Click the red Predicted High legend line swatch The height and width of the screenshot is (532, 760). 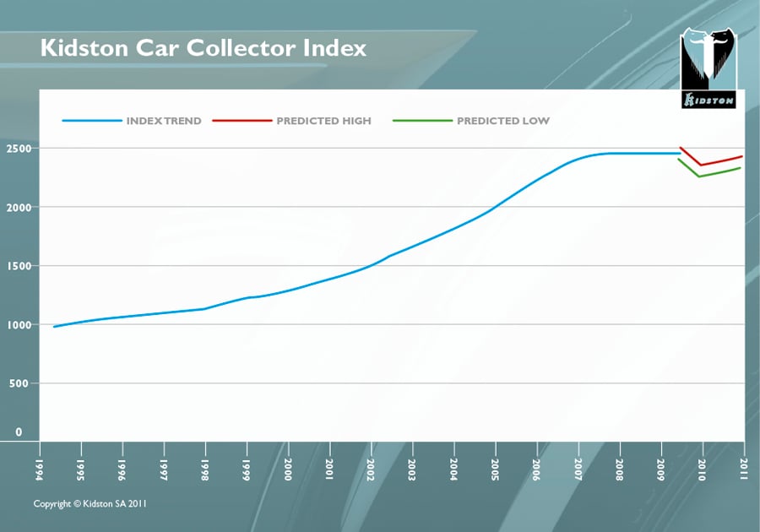click(x=242, y=121)
